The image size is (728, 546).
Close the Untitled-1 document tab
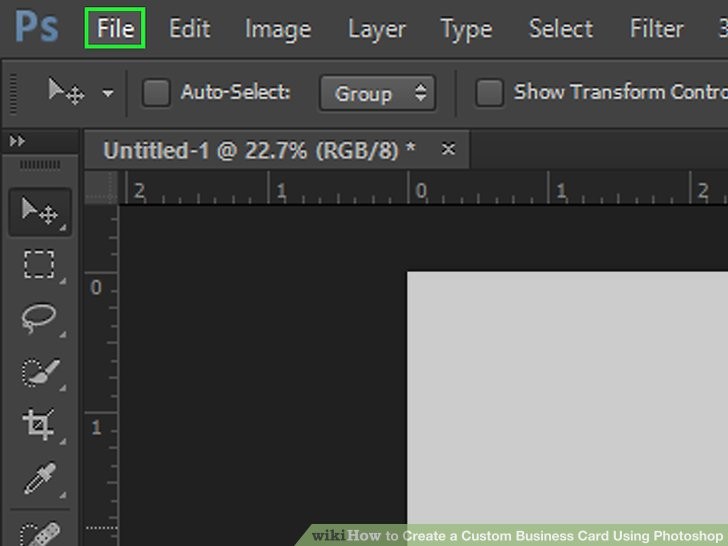point(449,149)
